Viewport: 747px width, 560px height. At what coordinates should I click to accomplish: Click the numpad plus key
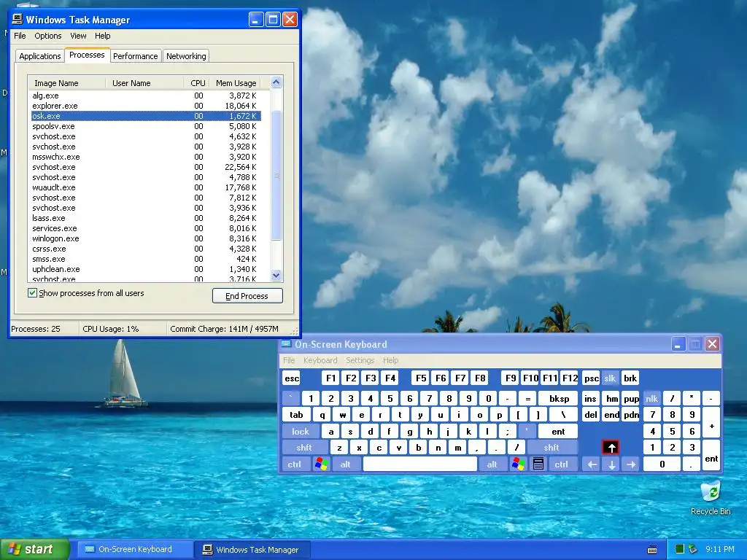(x=711, y=424)
